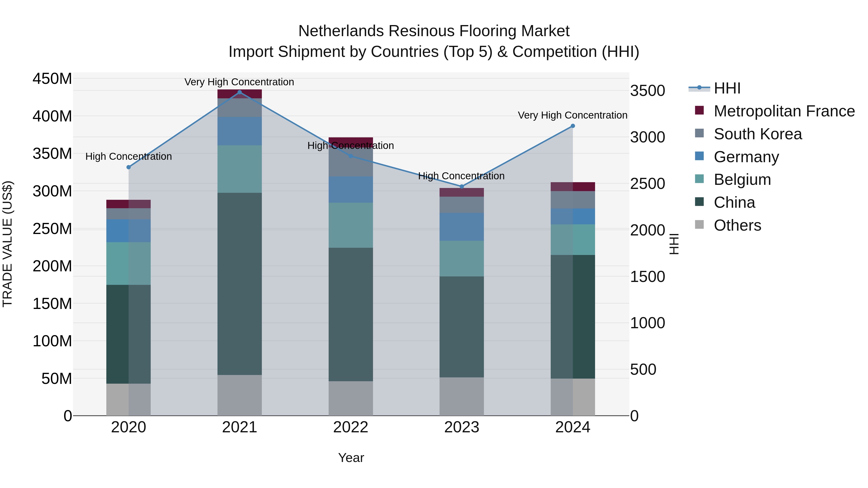Toggle Metropolitan France legend item

775,111
